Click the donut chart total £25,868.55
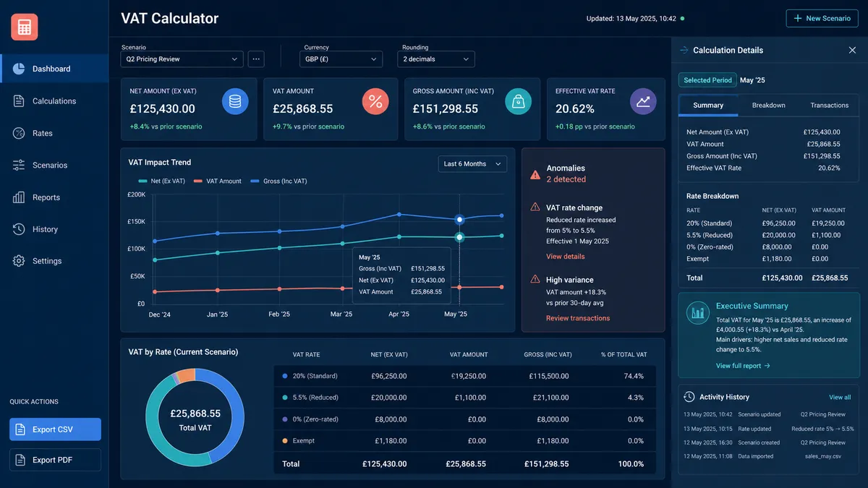The width and height of the screenshot is (868, 488). pos(195,414)
